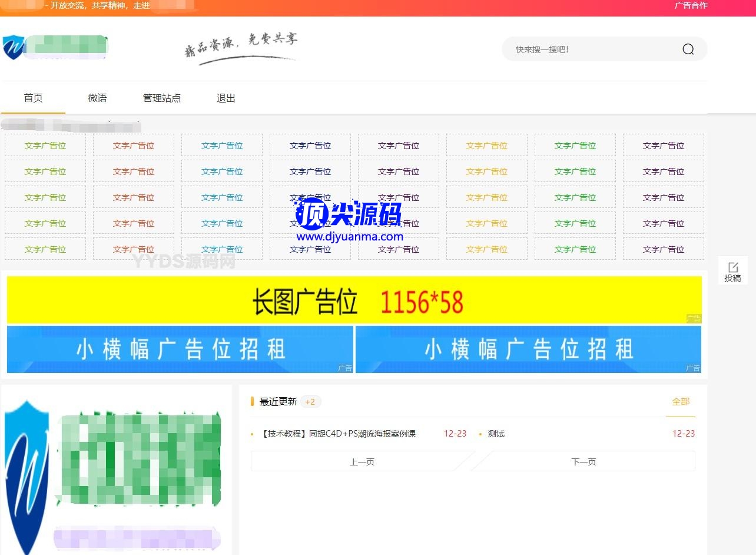Click the shield logo in the header
Viewport: 756px width, 555px height.
(x=12, y=48)
